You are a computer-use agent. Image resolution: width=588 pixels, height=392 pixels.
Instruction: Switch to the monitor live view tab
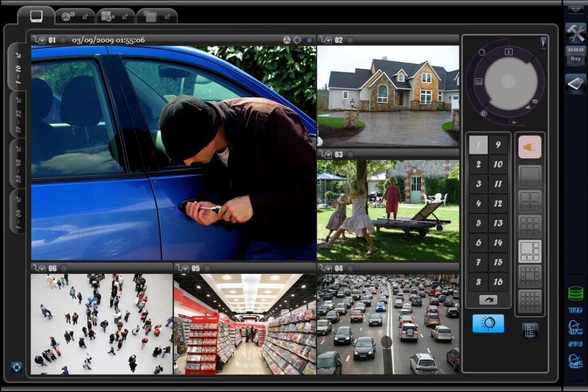tap(36, 16)
